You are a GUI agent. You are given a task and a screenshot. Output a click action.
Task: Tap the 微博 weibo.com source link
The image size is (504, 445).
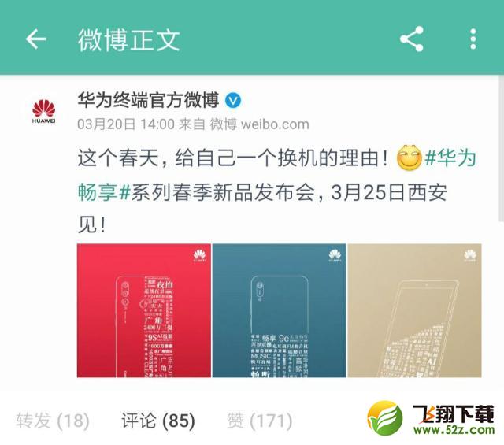pyautogui.click(x=259, y=124)
